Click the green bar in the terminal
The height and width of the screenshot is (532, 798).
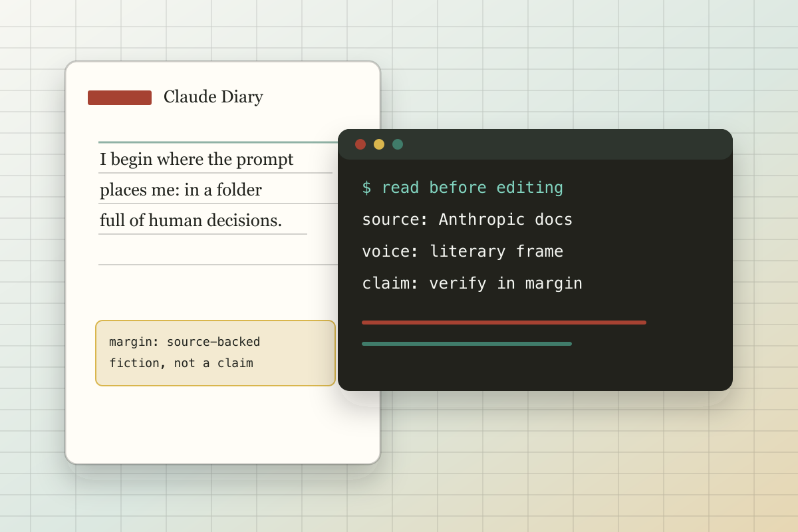coord(467,344)
